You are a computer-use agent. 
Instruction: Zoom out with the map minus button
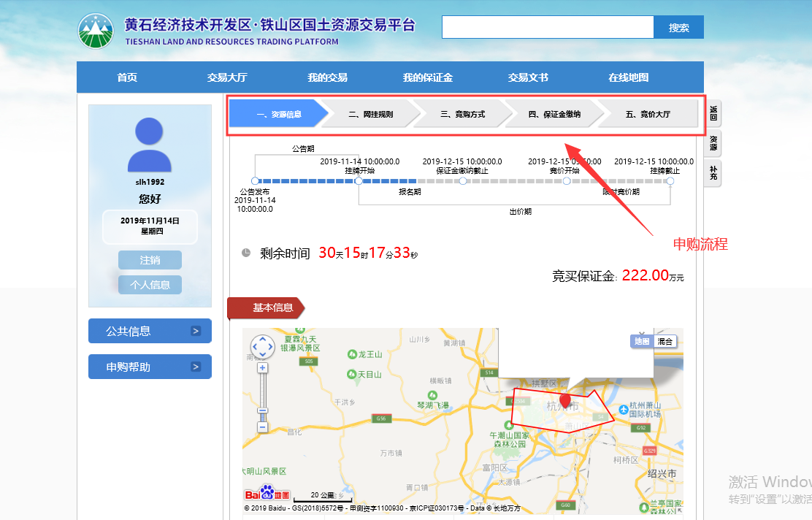[x=262, y=427]
